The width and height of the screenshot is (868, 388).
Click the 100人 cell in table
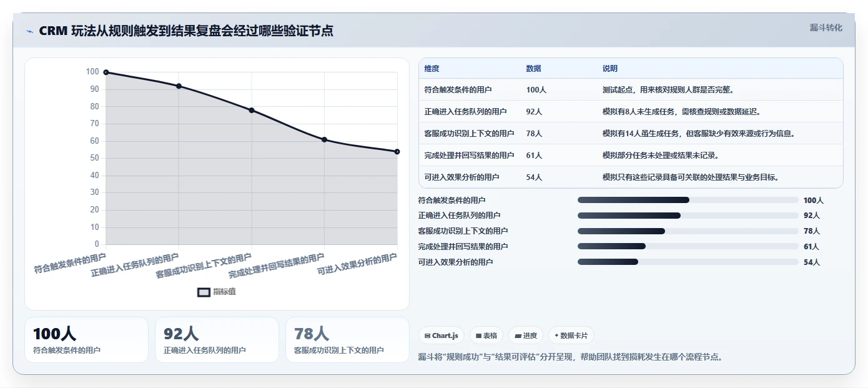pos(536,90)
